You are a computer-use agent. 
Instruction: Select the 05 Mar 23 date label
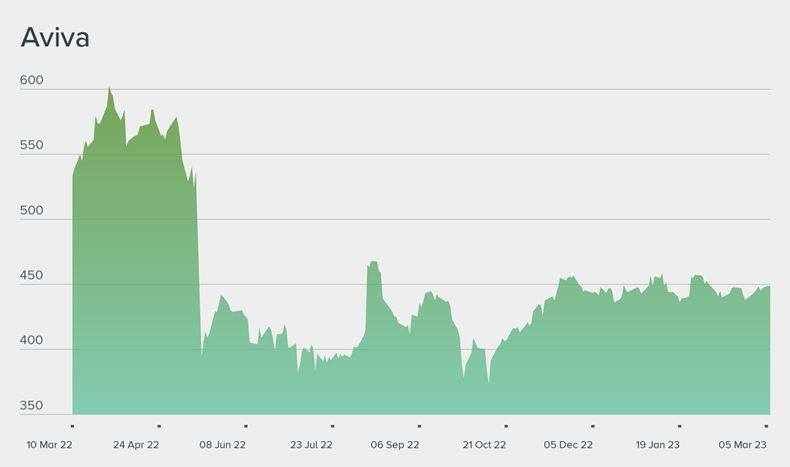(744, 445)
